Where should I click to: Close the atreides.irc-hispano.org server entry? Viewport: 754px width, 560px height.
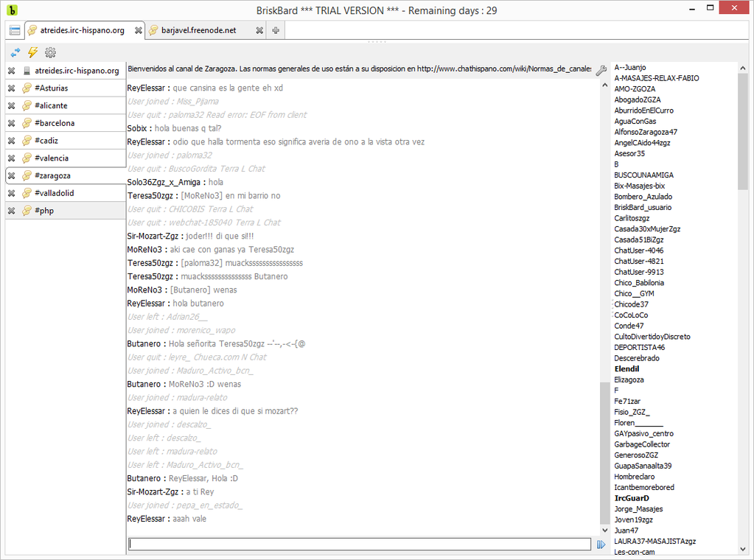pos(12,71)
